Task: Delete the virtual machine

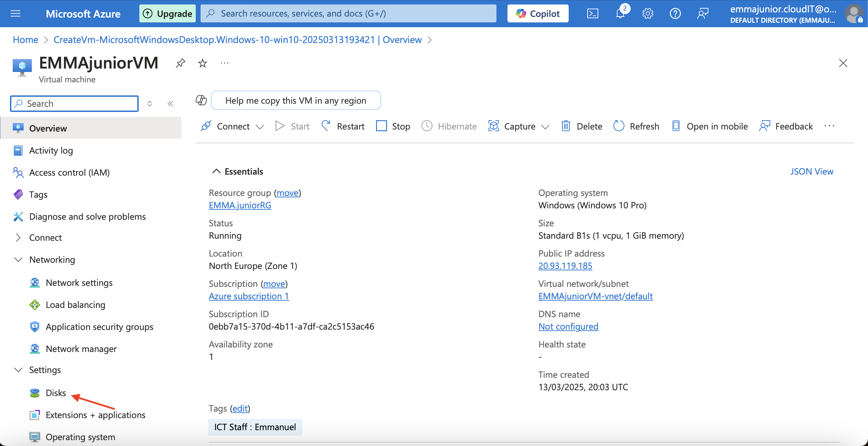Action: pos(582,126)
